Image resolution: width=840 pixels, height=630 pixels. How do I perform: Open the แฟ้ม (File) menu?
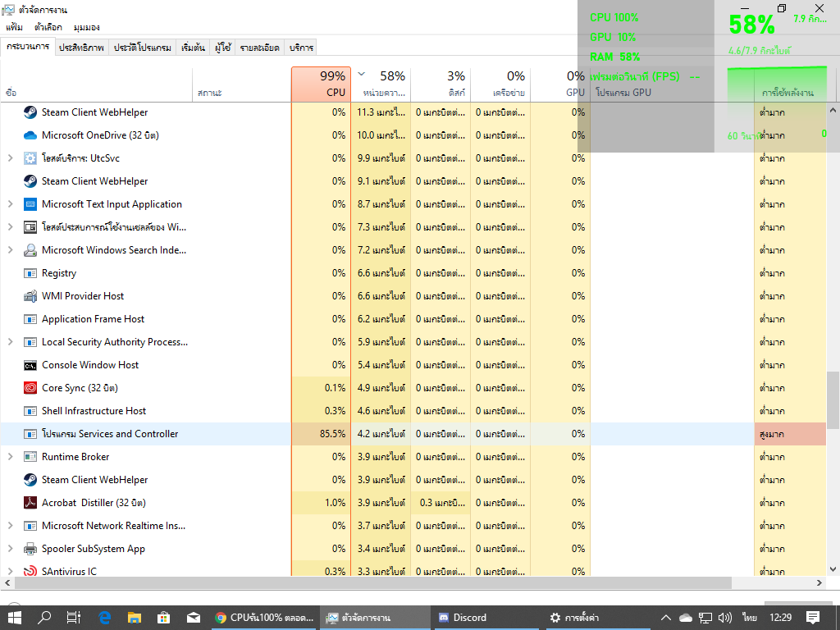[x=15, y=27]
